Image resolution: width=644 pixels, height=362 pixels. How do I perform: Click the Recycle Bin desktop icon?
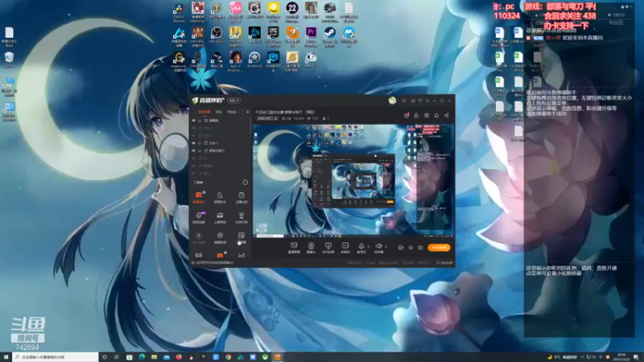[9, 60]
